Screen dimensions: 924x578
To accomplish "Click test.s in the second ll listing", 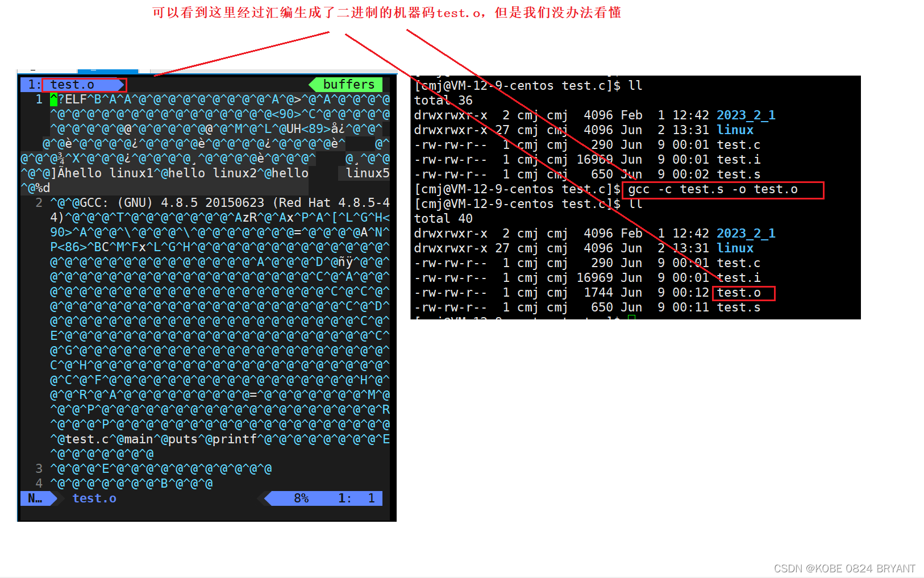I will (x=738, y=307).
